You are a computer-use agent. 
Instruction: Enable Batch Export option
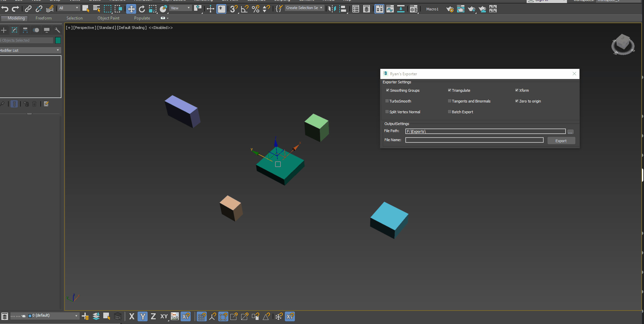(x=449, y=112)
